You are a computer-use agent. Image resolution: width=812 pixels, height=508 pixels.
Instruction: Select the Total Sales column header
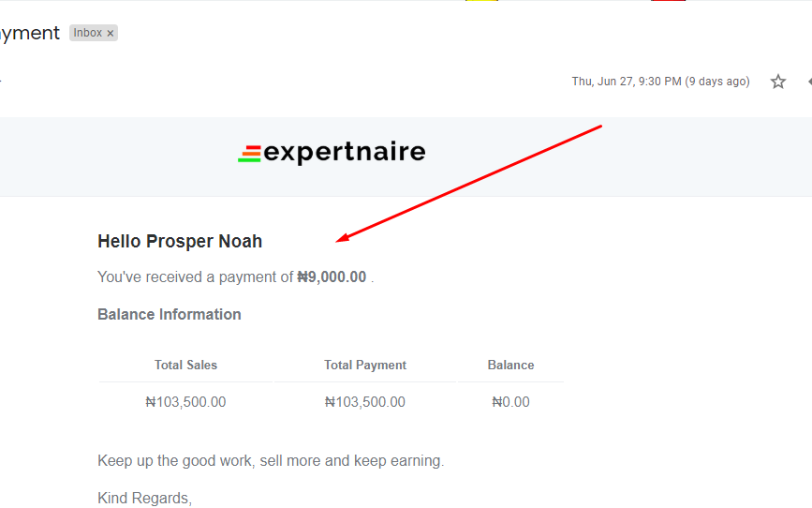[185, 365]
